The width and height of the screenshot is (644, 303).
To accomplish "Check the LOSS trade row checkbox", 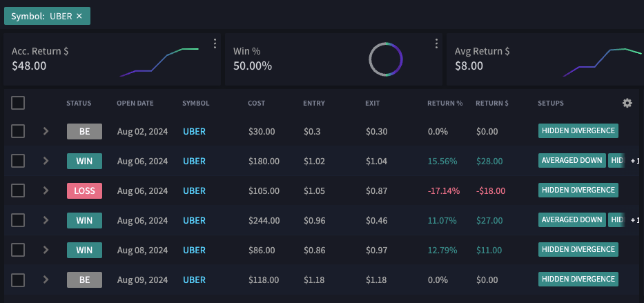I will click(x=18, y=190).
